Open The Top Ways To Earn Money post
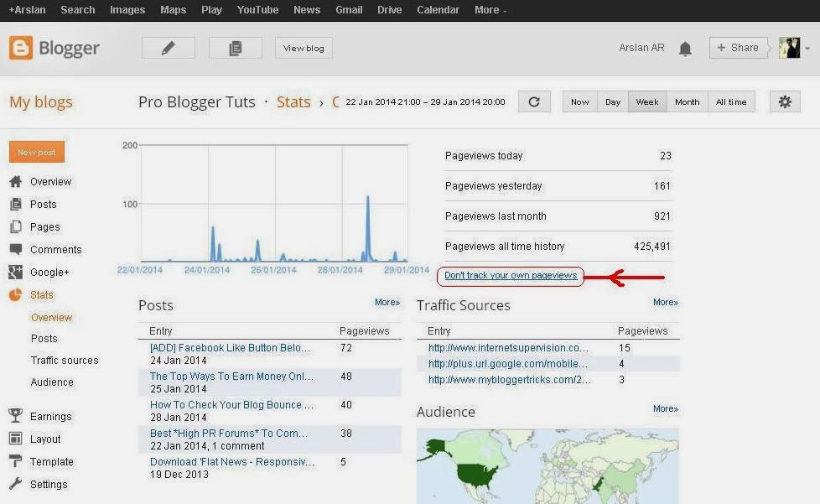 click(x=231, y=377)
